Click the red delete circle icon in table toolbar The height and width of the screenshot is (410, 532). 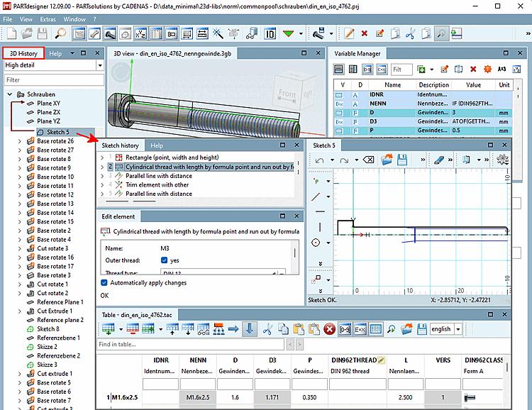pos(329,329)
